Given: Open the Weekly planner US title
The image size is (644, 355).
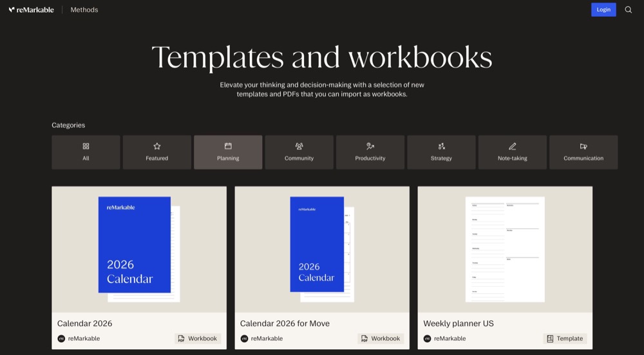Looking at the screenshot, I should point(459,323).
